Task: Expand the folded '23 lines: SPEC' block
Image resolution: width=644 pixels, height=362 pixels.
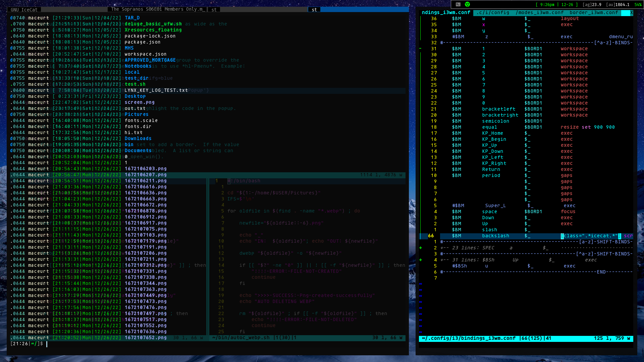Action: (x=536, y=248)
